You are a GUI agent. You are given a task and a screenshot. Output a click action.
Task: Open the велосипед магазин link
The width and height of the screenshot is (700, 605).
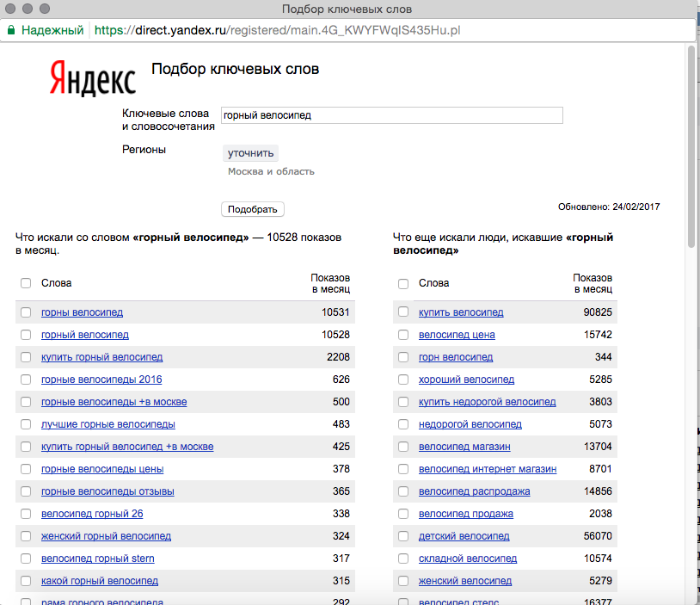464,447
